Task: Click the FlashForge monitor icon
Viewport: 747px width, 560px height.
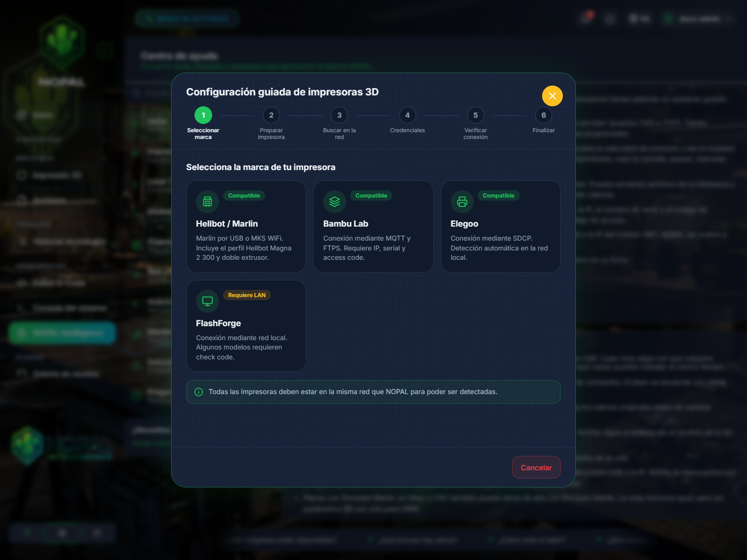Action: click(x=208, y=301)
